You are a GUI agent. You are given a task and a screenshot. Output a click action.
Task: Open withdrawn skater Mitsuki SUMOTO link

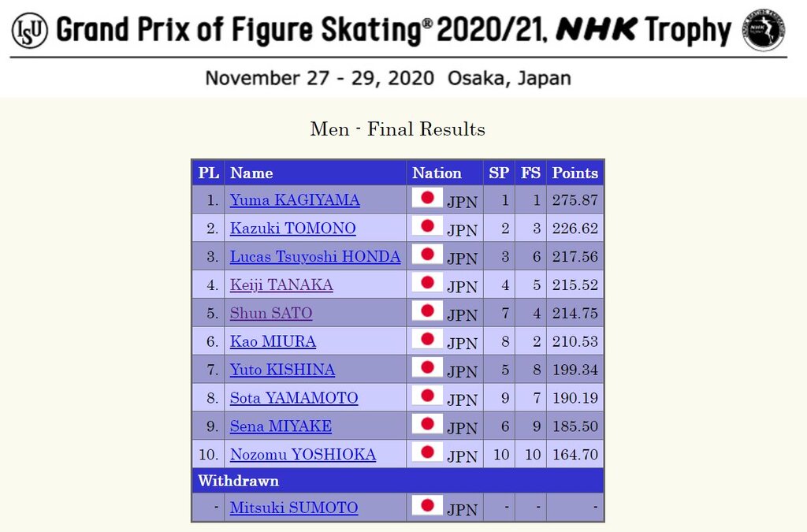click(x=294, y=508)
